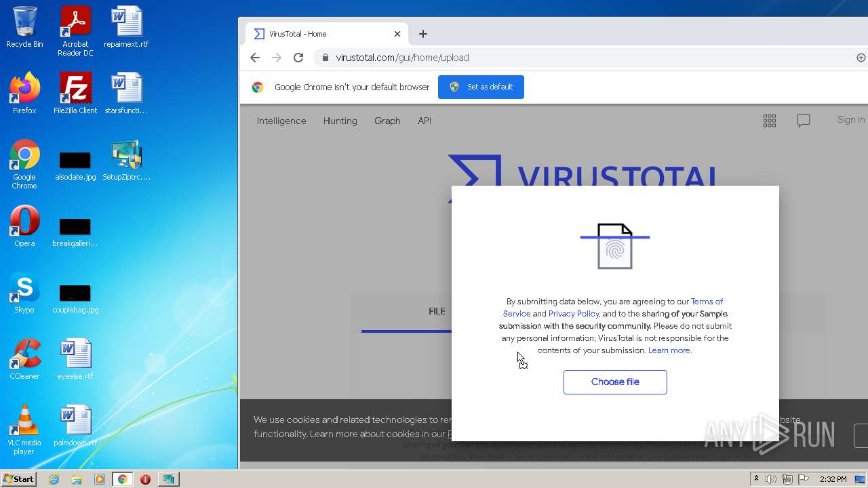
Task: Show hidden tray icons arrow
Action: click(x=756, y=479)
